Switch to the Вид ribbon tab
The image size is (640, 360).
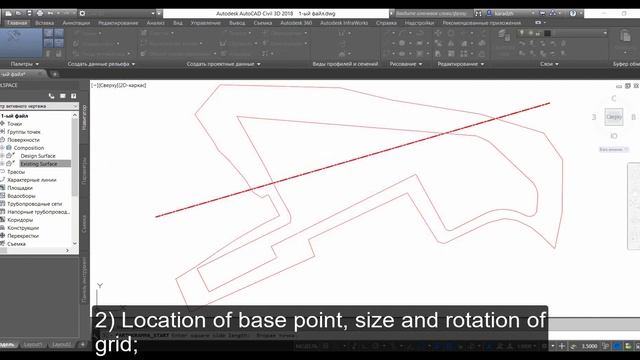(178, 23)
